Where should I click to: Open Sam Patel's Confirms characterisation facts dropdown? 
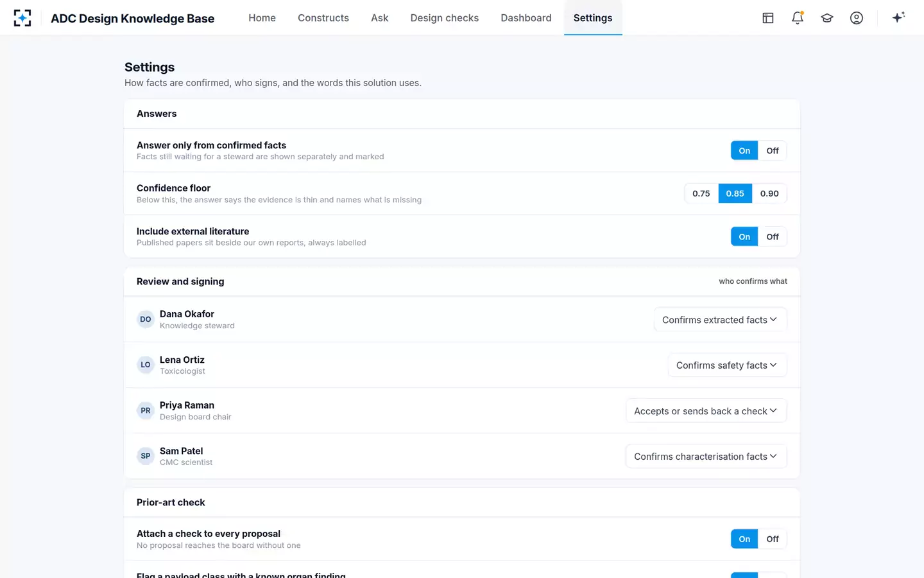(x=706, y=457)
